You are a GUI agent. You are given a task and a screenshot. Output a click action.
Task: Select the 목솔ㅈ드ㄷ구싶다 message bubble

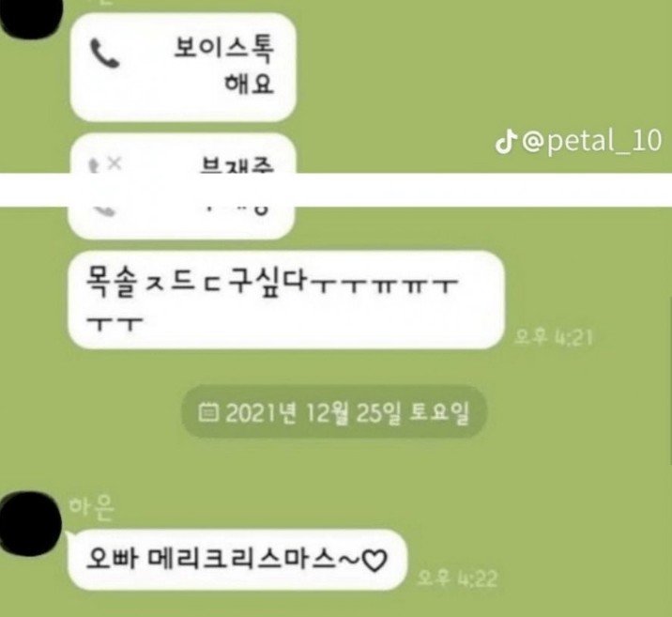tap(286, 300)
